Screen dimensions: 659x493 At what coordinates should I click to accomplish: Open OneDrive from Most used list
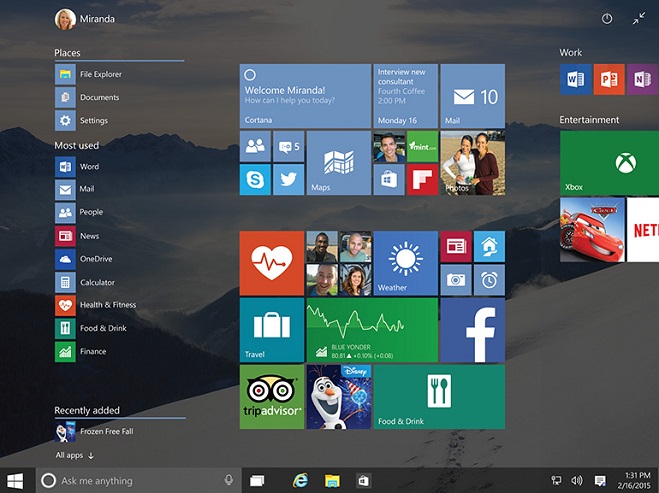click(x=84, y=259)
